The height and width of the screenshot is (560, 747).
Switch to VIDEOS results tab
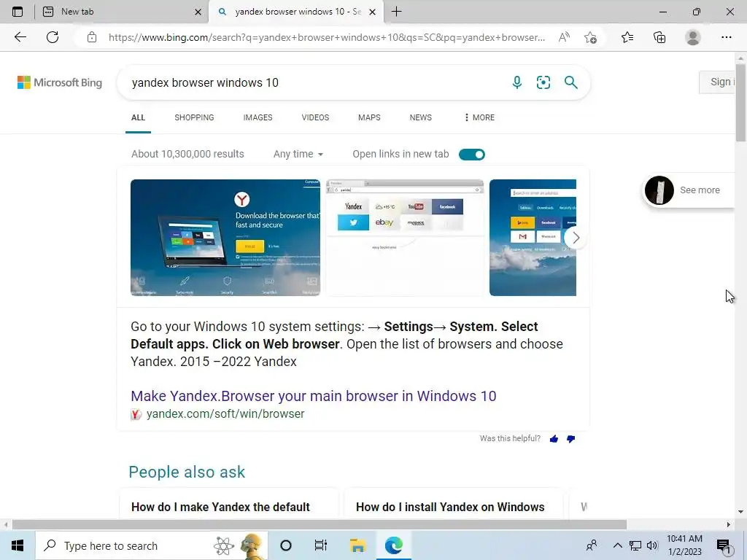pos(315,117)
